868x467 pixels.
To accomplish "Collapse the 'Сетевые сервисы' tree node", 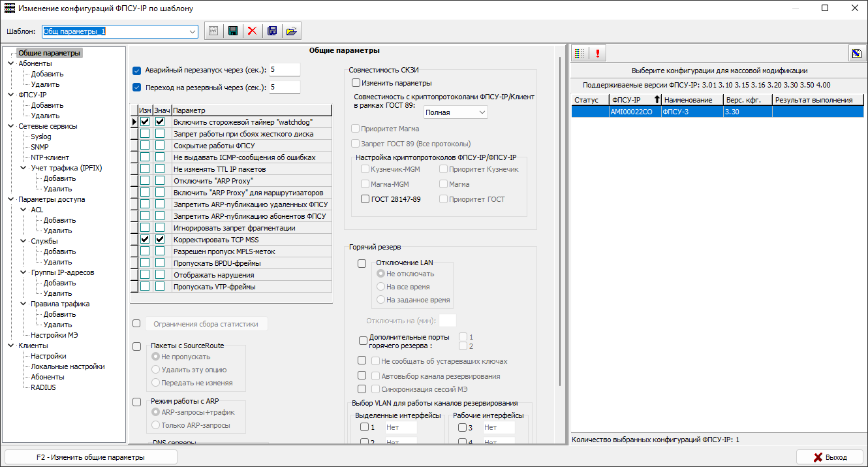I will (x=10, y=126).
